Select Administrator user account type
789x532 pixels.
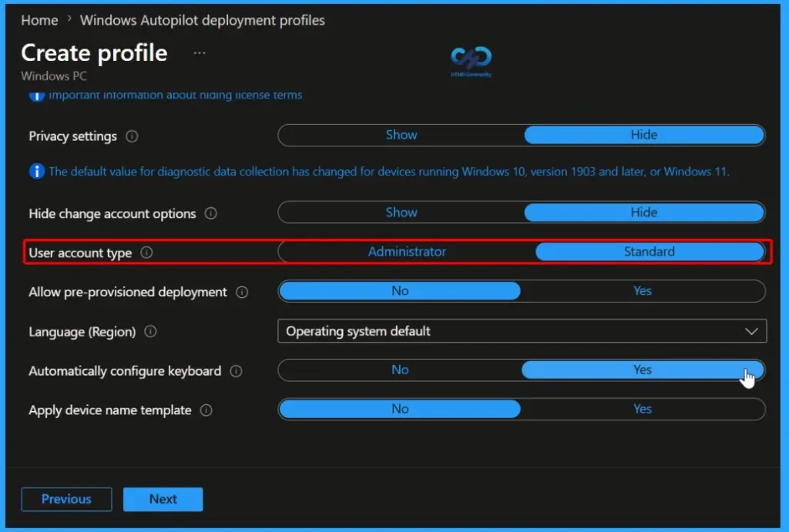pos(407,252)
